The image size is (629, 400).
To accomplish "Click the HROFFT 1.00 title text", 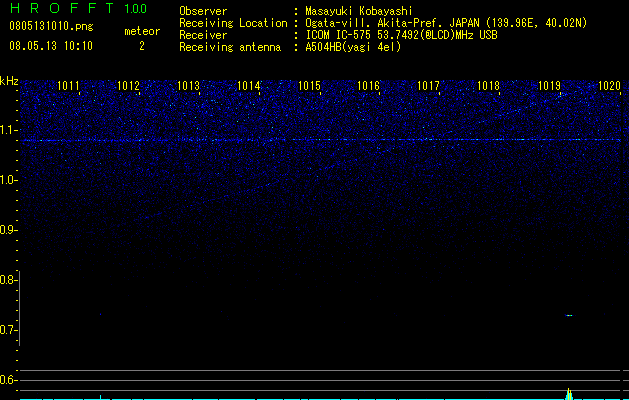I will pyautogui.click(x=78, y=8).
